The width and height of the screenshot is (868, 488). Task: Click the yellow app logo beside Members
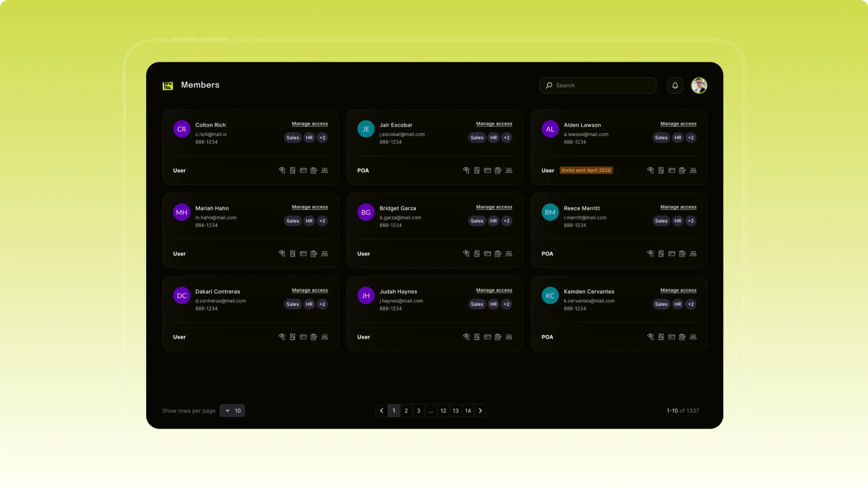(x=168, y=86)
